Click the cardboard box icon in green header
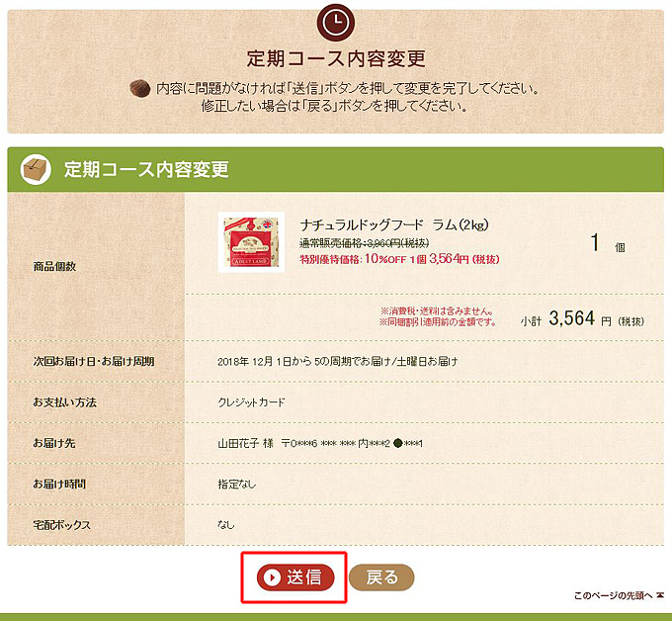This screenshot has height=621, width=672. click(36, 169)
